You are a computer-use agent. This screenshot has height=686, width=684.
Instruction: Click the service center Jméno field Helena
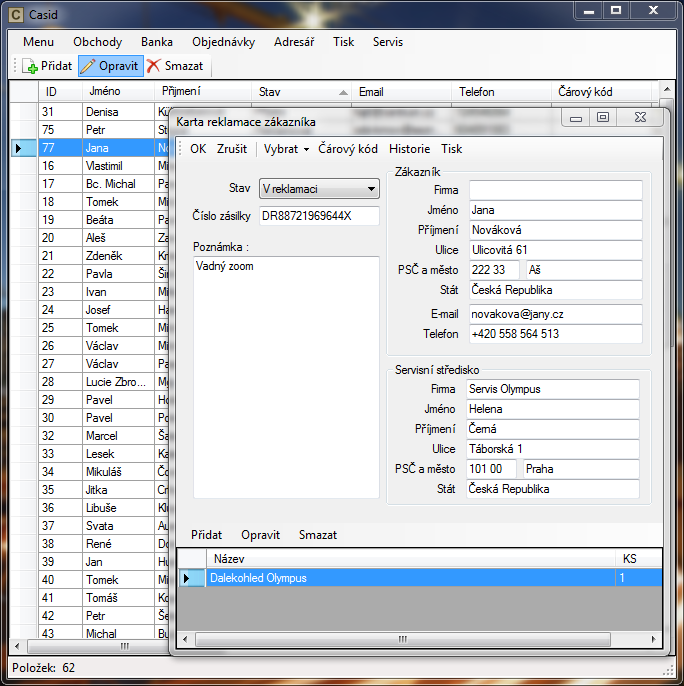click(x=553, y=409)
